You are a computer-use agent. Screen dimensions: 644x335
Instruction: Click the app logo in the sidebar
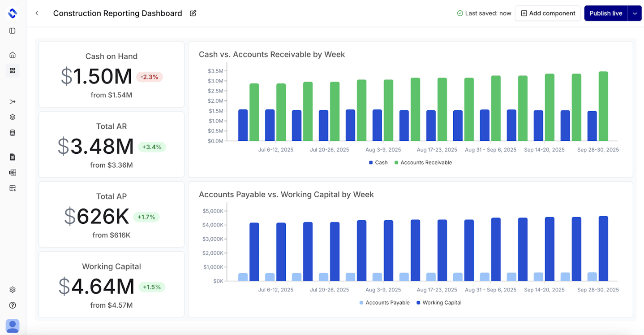(13, 13)
